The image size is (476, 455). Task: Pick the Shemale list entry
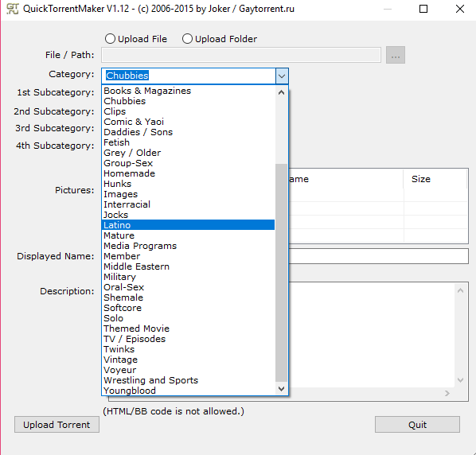188,297
